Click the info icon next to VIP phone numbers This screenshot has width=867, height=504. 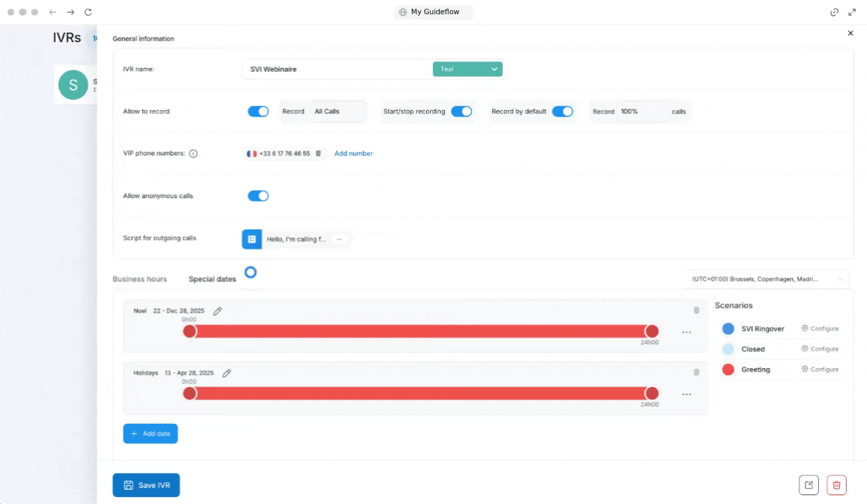193,154
